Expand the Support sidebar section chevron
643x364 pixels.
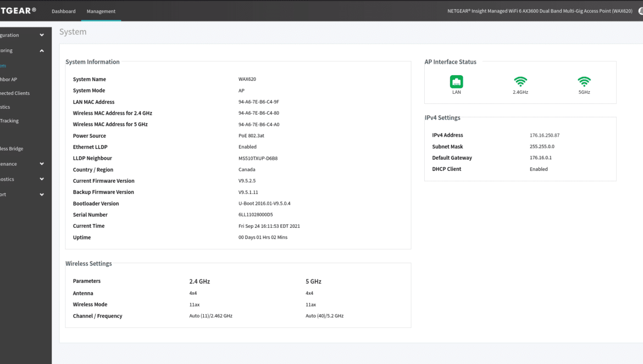(42, 194)
